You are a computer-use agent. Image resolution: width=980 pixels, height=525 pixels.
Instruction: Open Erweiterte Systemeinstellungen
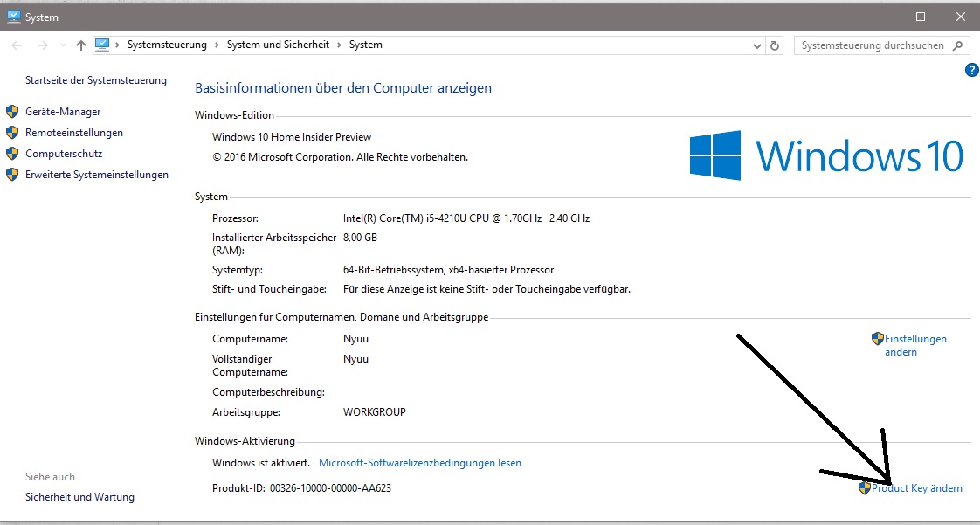pos(97,175)
